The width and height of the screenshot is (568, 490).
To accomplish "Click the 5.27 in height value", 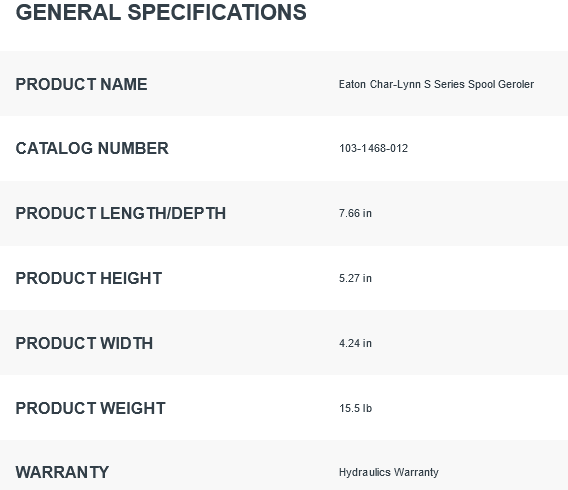I will tap(355, 278).
